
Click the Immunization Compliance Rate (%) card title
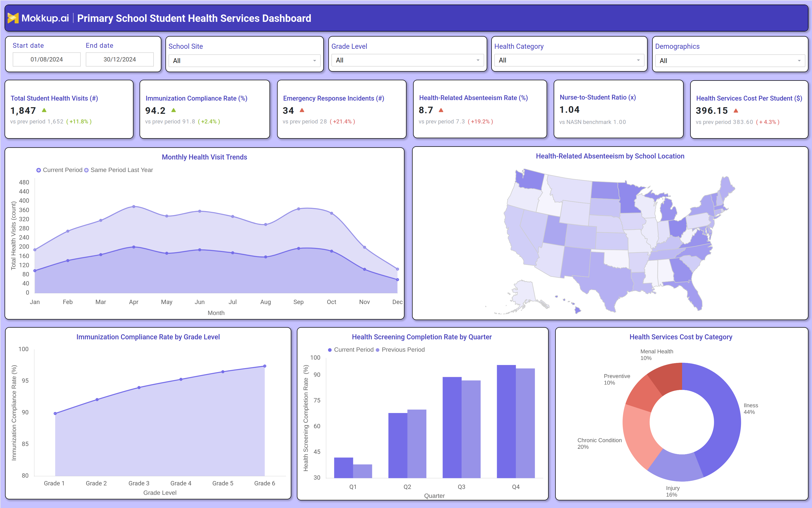(x=196, y=99)
